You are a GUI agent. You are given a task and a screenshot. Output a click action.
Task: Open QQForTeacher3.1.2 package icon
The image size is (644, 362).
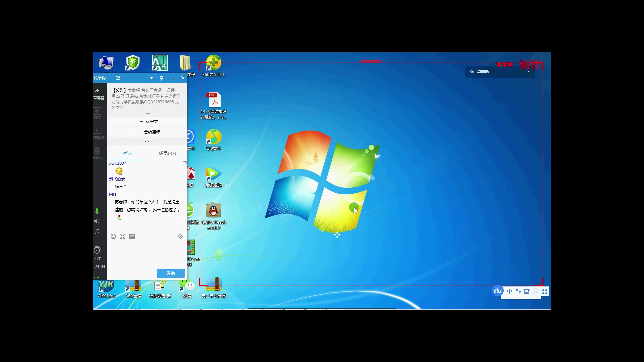pos(214,216)
